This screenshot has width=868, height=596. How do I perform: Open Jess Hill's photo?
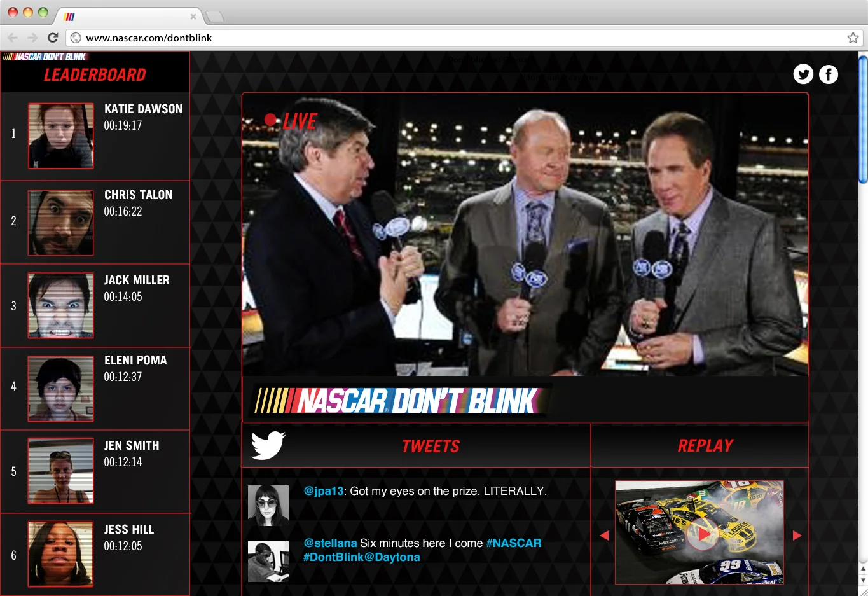[x=61, y=554]
